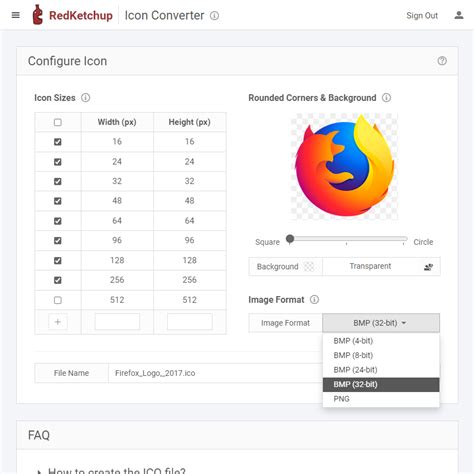Click the Circle end of corner slider
This screenshot has height=474, width=474.
pyautogui.click(x=423, y=242)
